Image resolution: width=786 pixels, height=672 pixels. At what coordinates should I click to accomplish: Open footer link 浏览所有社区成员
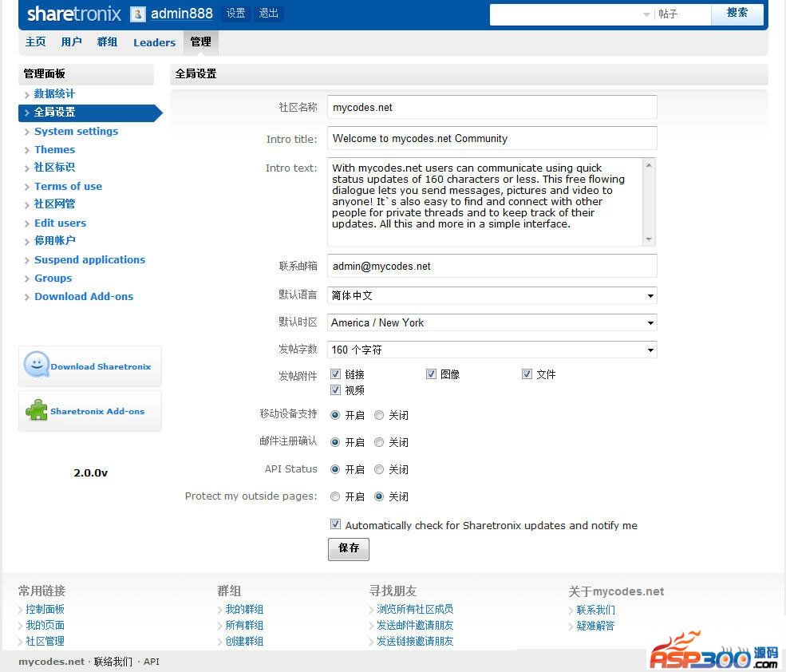[x=415, y=609]
